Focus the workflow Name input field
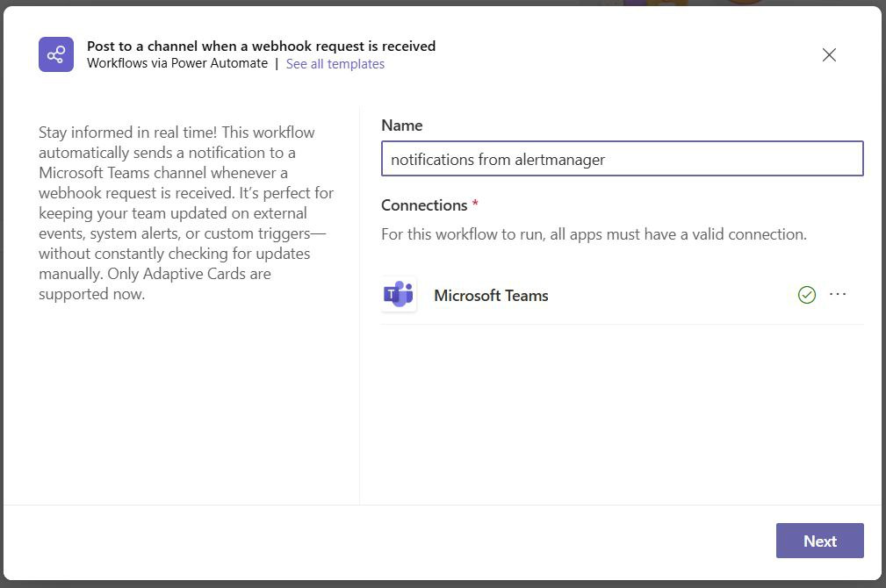 pos(622,159)
